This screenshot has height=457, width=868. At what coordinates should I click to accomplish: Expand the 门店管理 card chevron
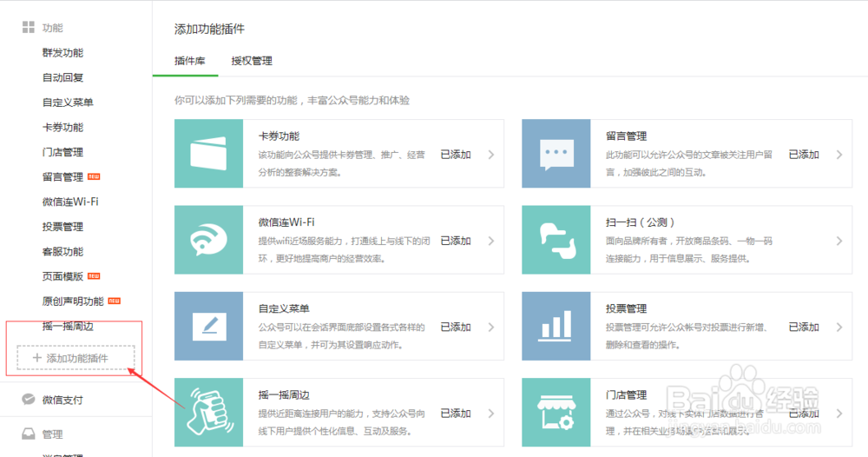click(839, 414)
